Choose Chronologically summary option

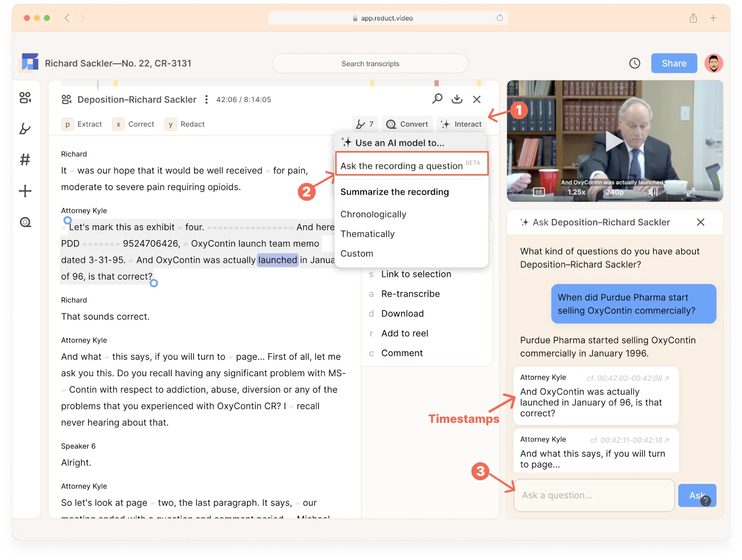[373, 214]
